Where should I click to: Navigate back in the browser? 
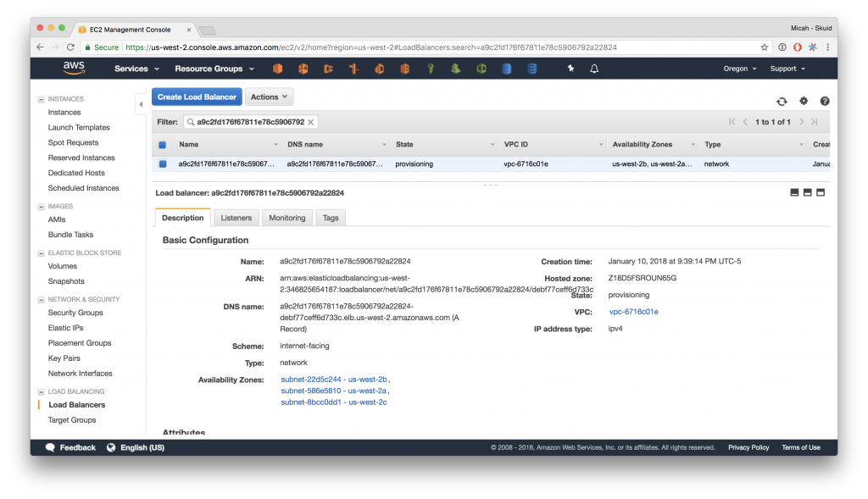click(40, 47)
